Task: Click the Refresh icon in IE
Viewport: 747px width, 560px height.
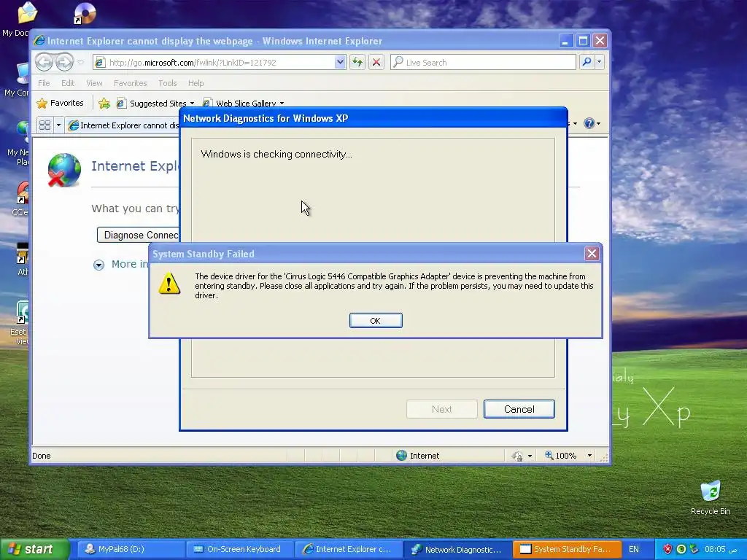Action: coord(357,63)
